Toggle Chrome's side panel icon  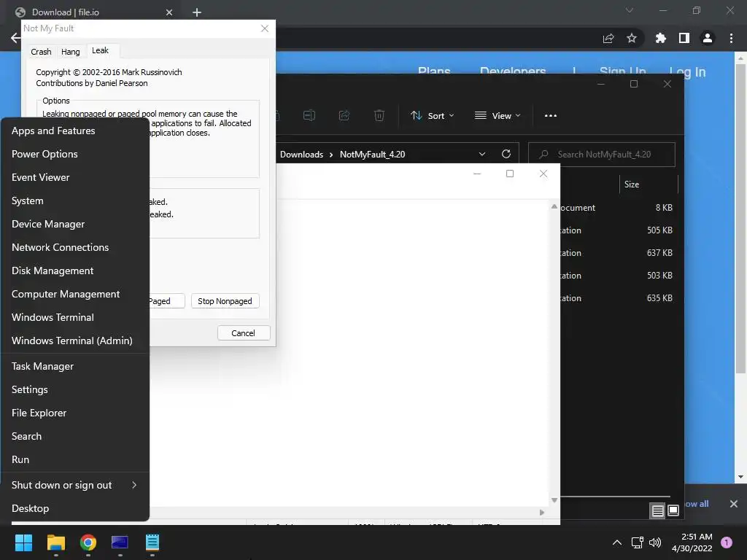(x=684, y=38)
